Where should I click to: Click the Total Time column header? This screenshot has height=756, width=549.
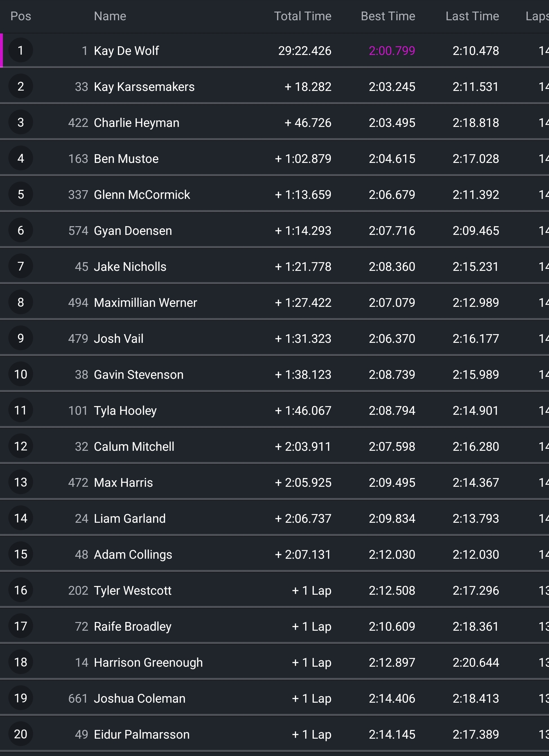pyautogui.click(x=302, y=16)
